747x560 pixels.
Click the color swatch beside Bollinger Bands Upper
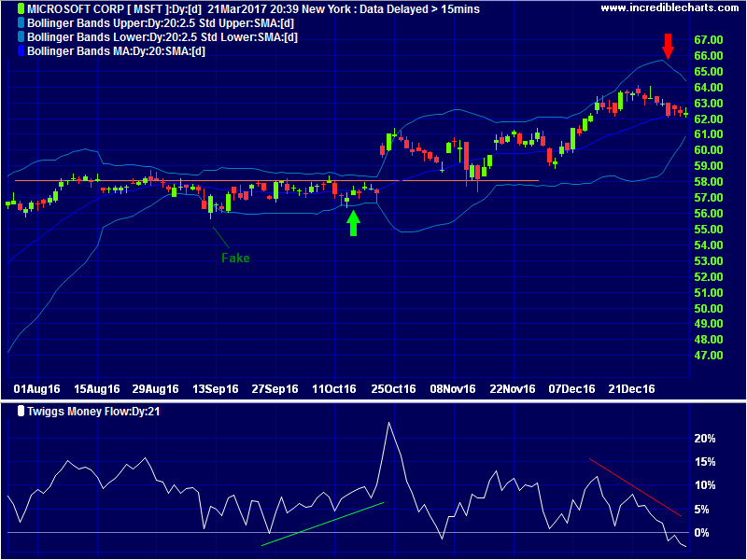point(21,22)
